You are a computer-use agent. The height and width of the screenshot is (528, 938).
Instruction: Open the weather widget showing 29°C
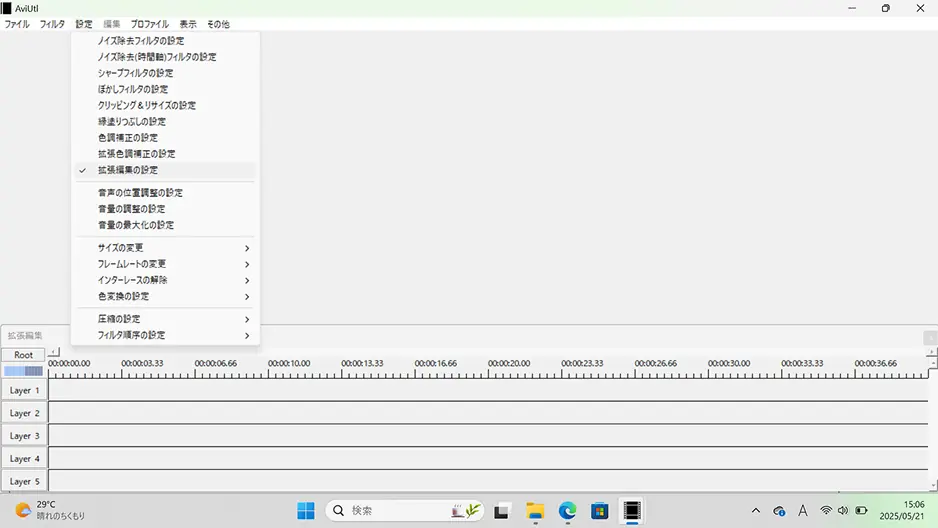tap(50, 510)
